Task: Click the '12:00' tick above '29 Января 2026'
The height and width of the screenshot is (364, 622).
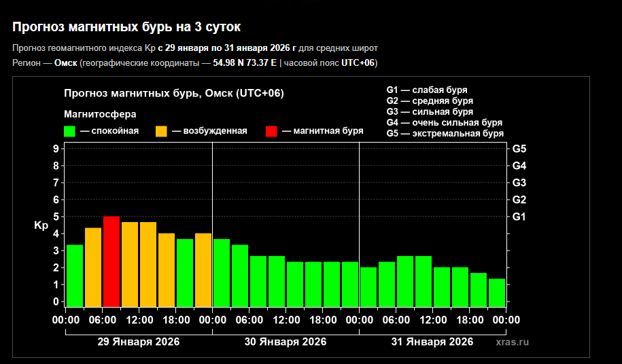Action: click(x=139, y=320)
